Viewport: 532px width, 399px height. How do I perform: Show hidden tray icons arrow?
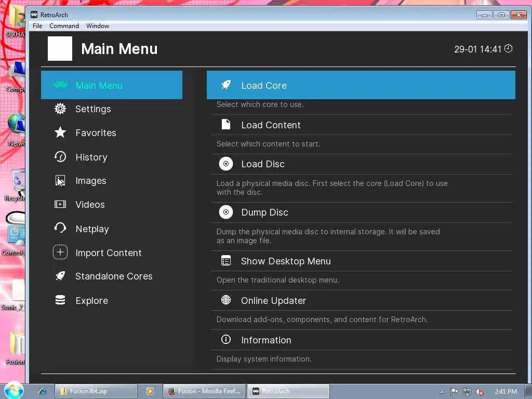point(442,392)
